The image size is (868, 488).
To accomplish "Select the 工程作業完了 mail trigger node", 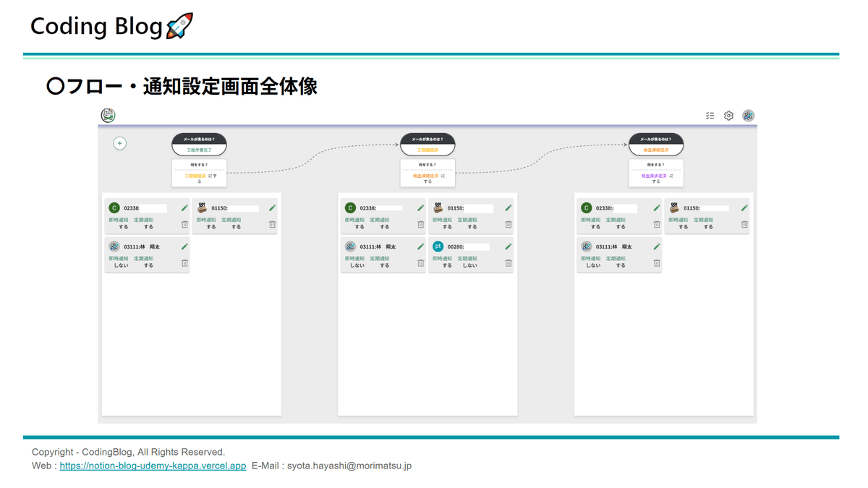I will tap(199, 145).
